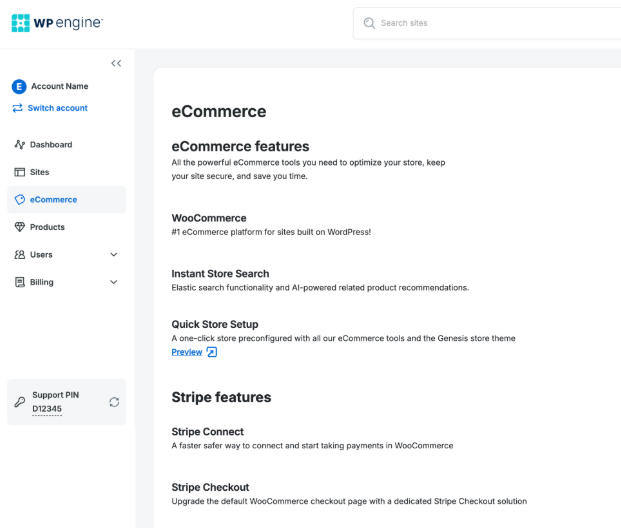
Task: Click the Switch account link
Action: coord(57,108)
